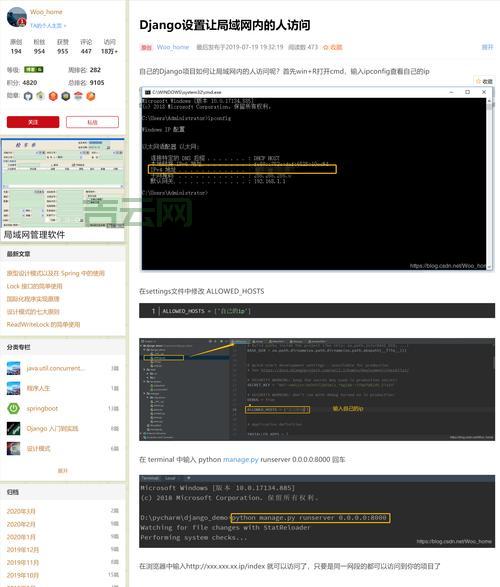Click the 关注 follow button

tap(33, 122)
